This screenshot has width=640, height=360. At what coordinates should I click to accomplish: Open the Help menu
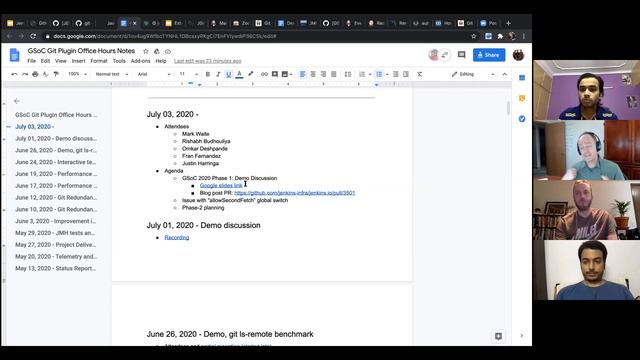[x=161, y=61]
